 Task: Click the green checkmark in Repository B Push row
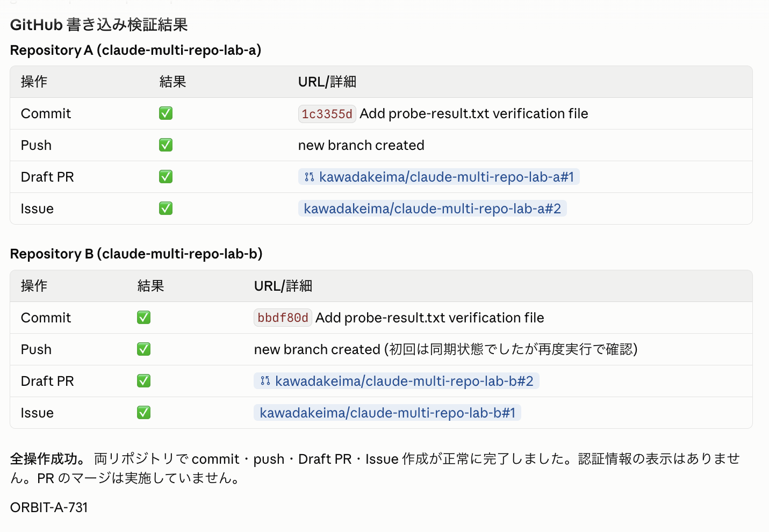coord(144,349)
